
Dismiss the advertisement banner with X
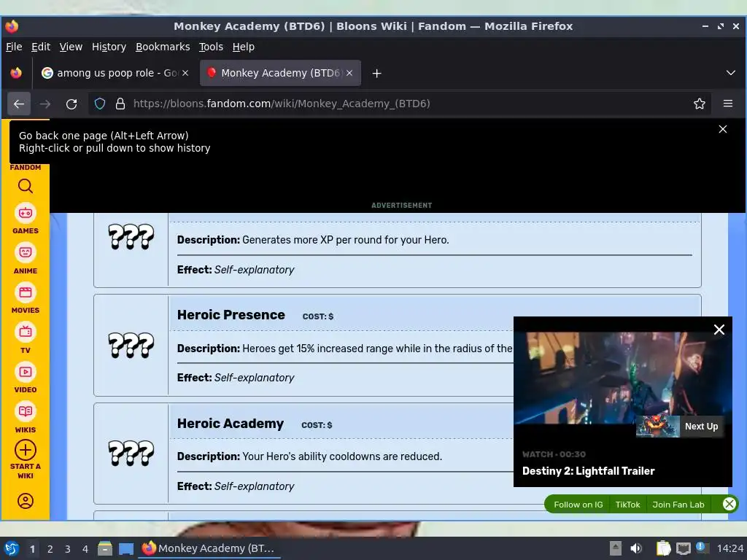click(723, 129)
